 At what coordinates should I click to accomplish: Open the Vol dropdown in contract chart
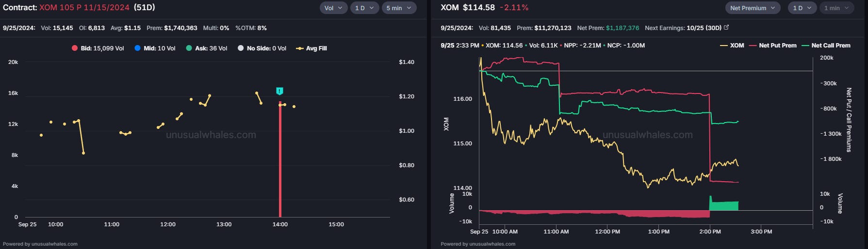[x=333, y=8]
